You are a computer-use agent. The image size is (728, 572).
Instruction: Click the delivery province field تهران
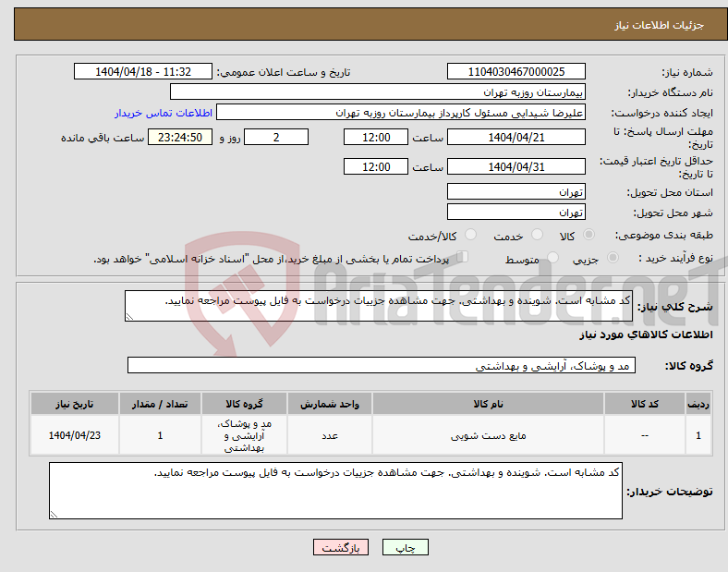(x=516, y=192)
